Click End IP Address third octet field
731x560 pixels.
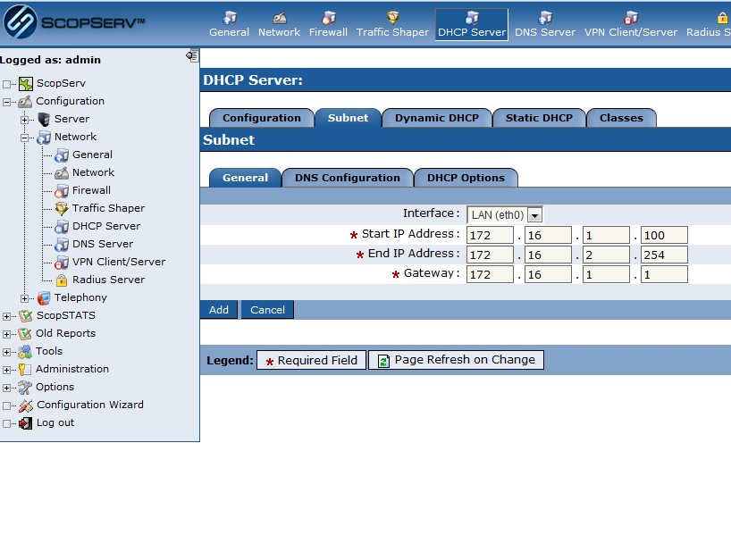click(606, 255)
